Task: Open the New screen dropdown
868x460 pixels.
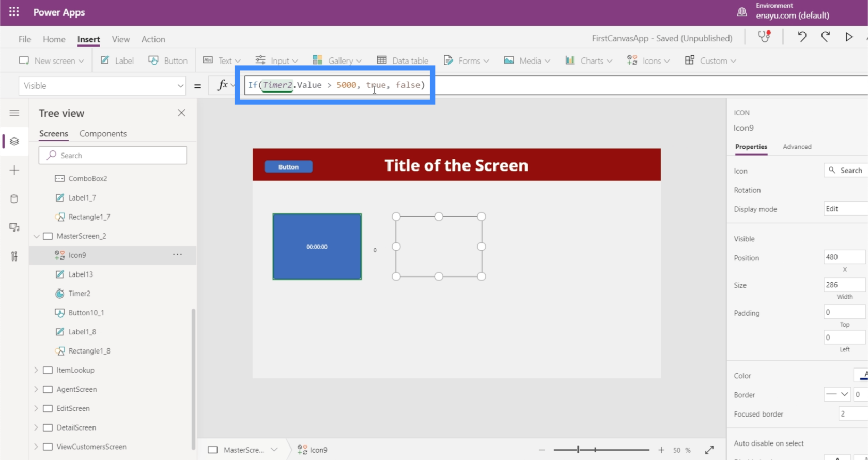Action: [51, 60]
